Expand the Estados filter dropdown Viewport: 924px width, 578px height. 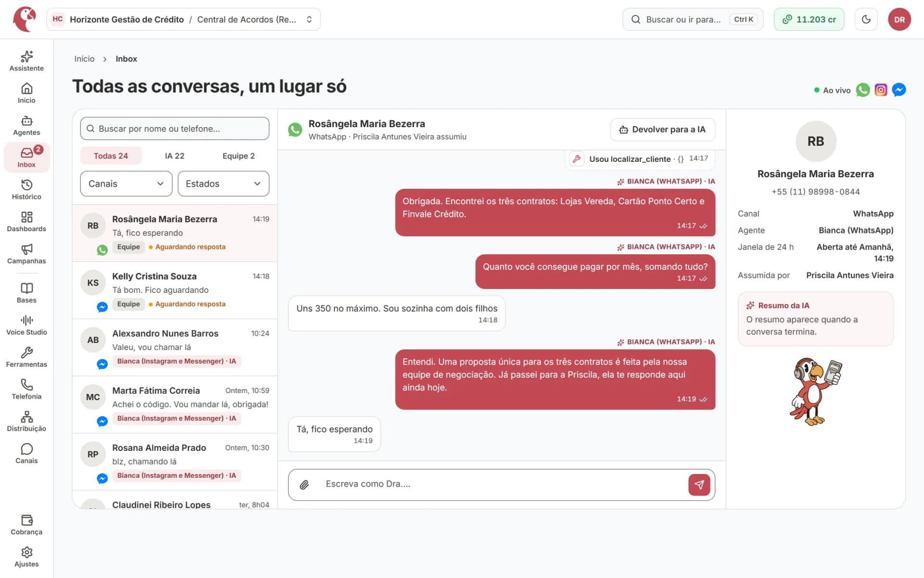point(223,184)
